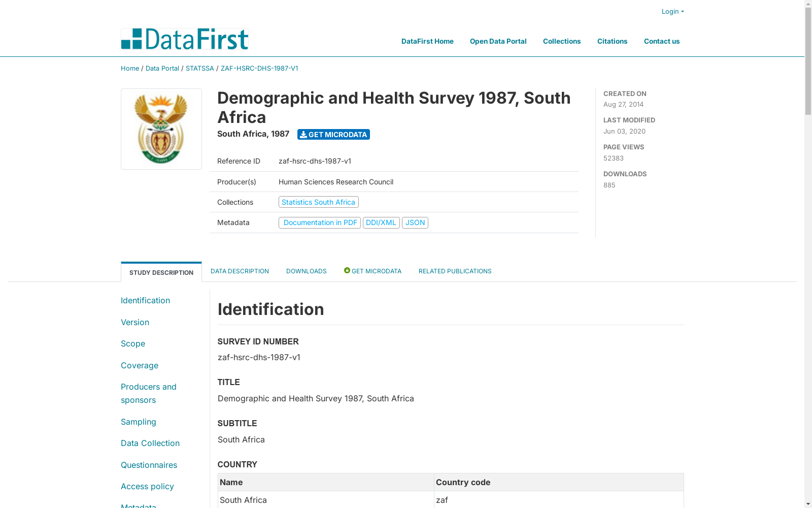Image resolution: width=812 pixels, height=508 pixels.
Task: Download the DDI/XML metadata
Action: coord(381,223)
